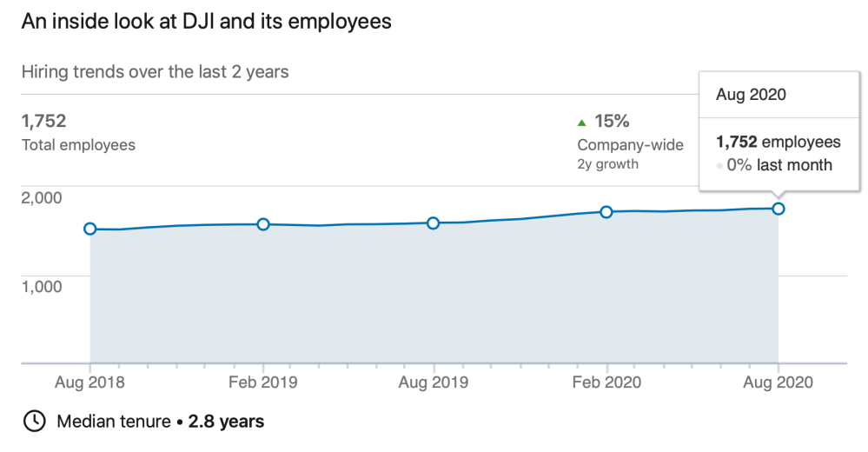
Task: Select the Aug 2020 data point marker
Action: click(x=779, y=209)
